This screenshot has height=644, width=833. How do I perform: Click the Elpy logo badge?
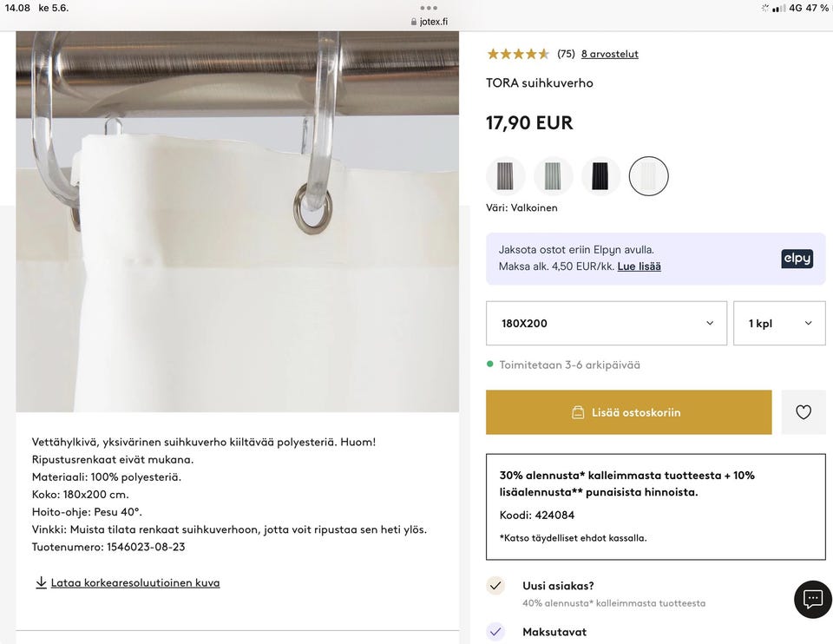(797, 259)
